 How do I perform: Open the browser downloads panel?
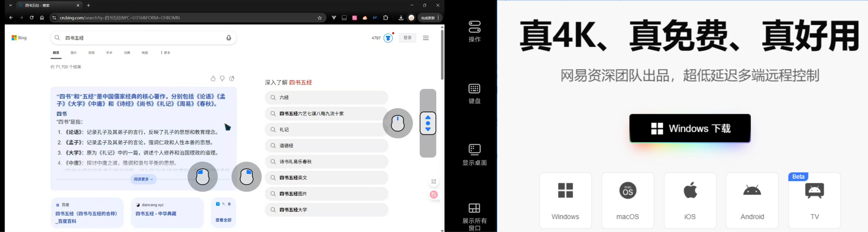click(x=401, y=18)
